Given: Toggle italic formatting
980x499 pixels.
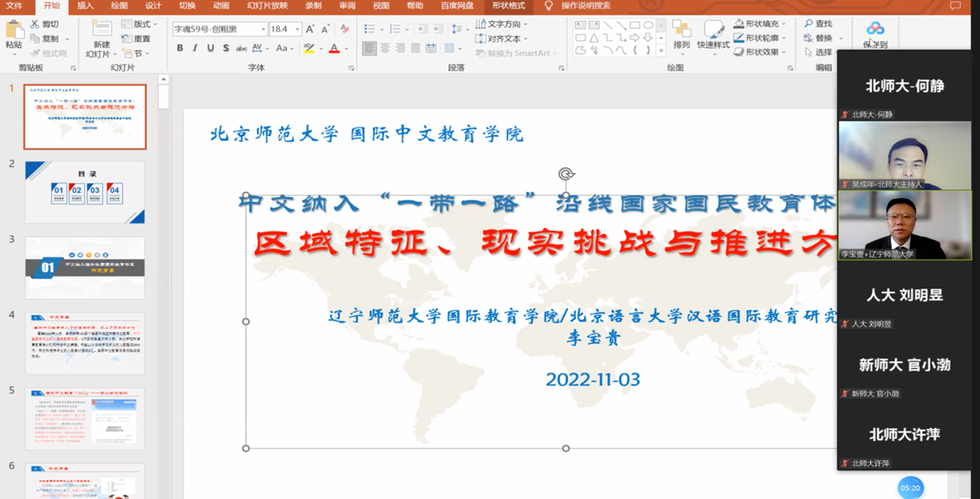Looking at the screenshot, I should (x=195, y=49).
